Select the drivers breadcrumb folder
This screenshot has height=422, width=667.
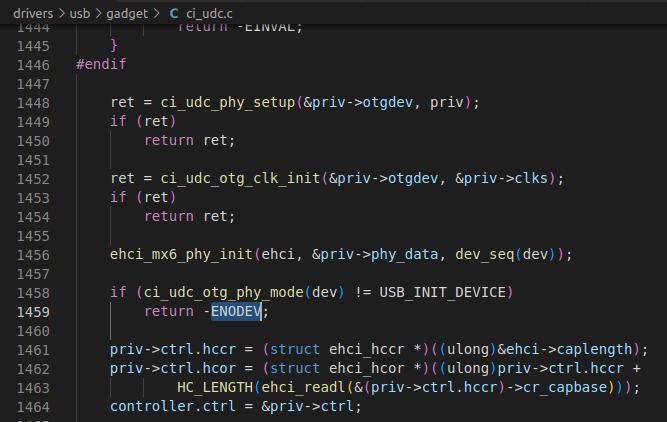coord(33,14)
